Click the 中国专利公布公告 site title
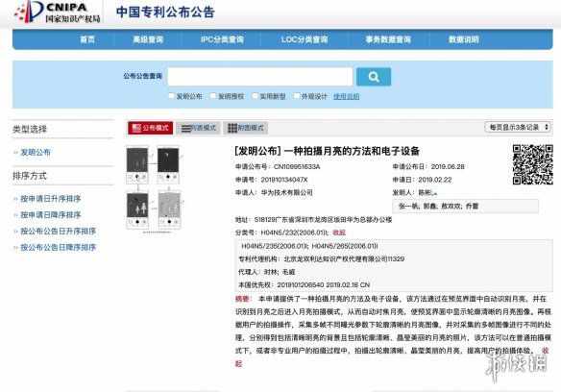The width and height of the screenshot is (561, 392). click(165, 12)
